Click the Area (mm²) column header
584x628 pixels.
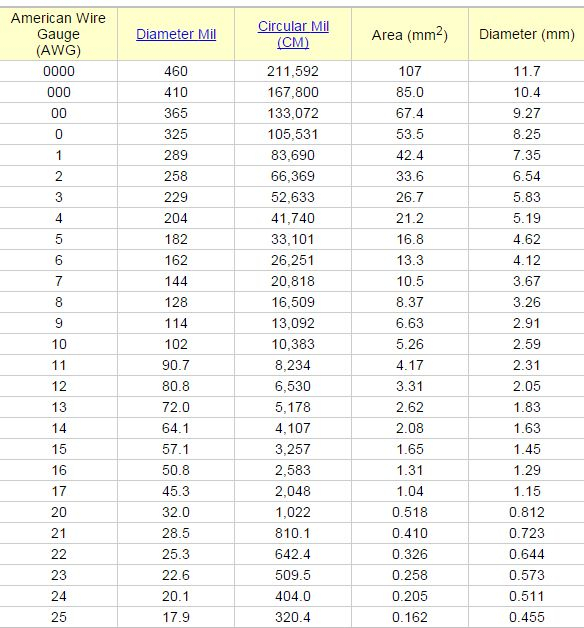pos(410,34)
